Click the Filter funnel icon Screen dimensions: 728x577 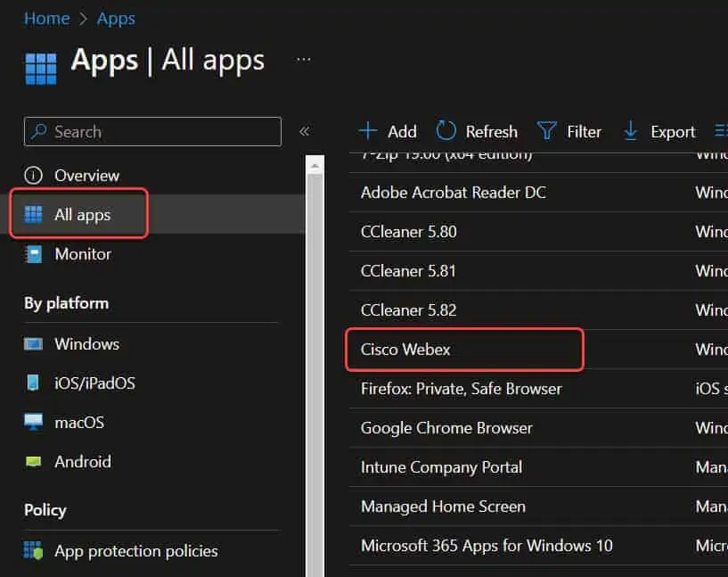click(x=547, y=131)
